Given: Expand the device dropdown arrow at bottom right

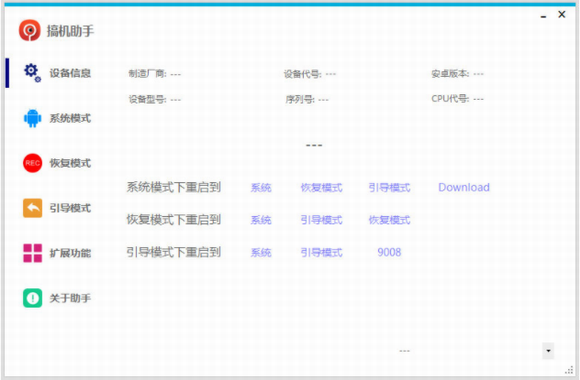Looking at the screenshot, I should point(548,351).
